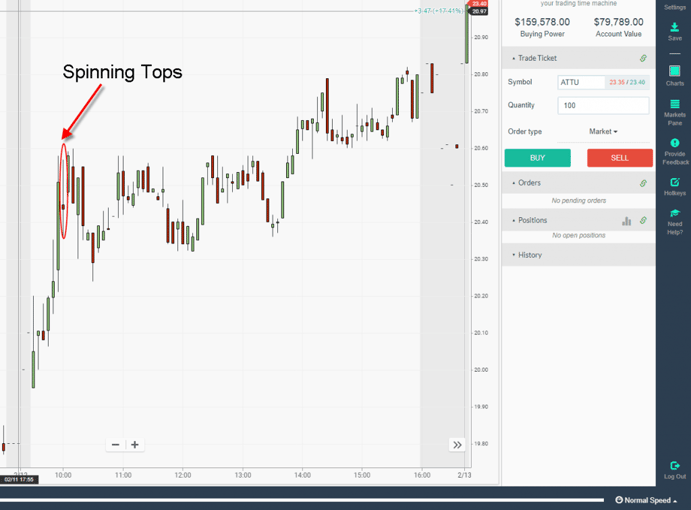Click the playback progress slider bar

[x=302, y=500]
